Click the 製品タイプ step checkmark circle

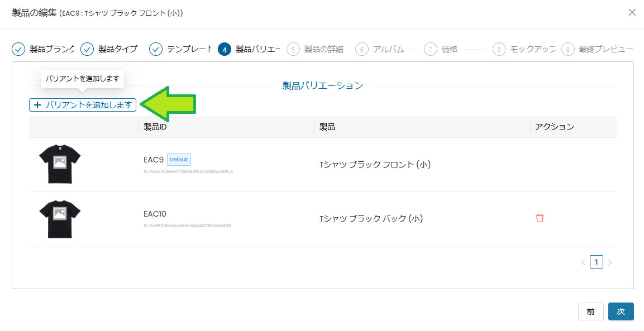(87, 49)
